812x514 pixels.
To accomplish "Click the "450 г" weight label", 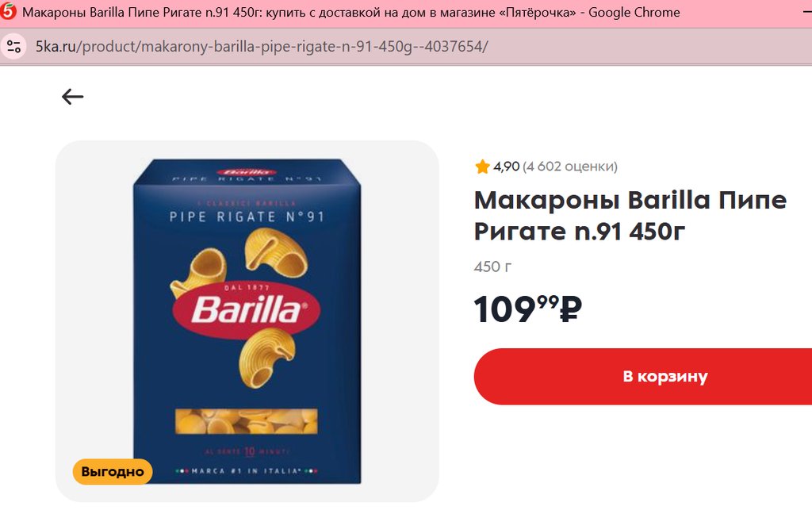I will [492, 267].
